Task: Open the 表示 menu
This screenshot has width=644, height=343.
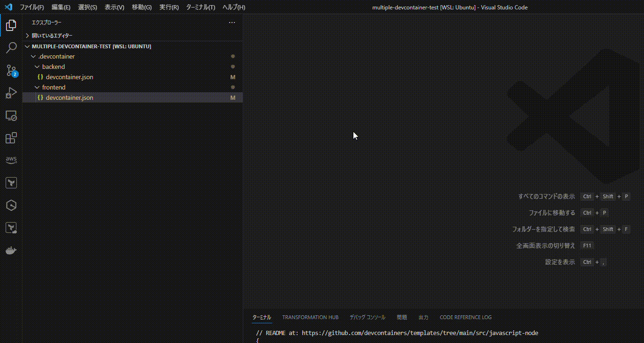Action: 114,7
